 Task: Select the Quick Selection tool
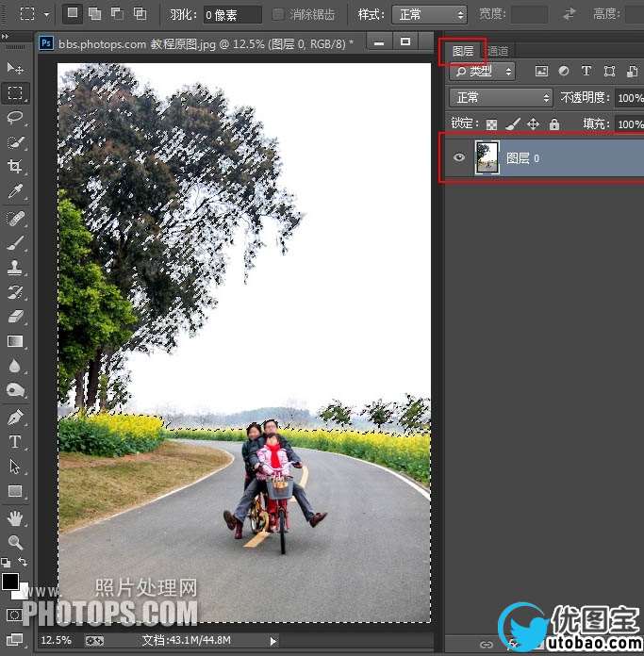pos(15,142)
